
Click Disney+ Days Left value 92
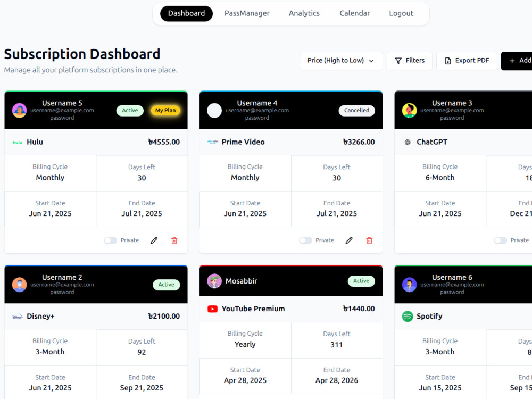click(142, 353)
